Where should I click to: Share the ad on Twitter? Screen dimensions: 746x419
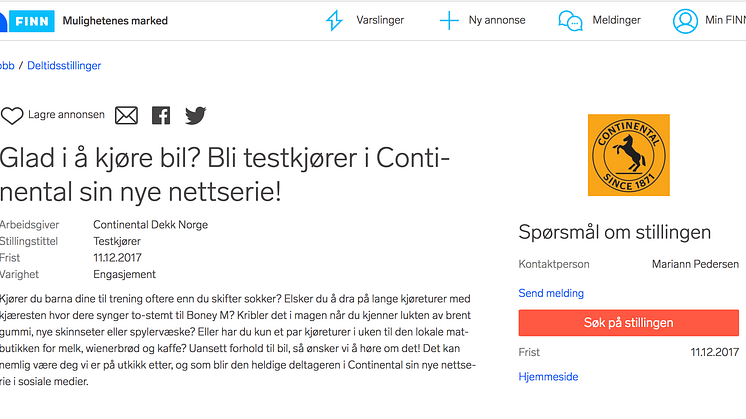196,116
